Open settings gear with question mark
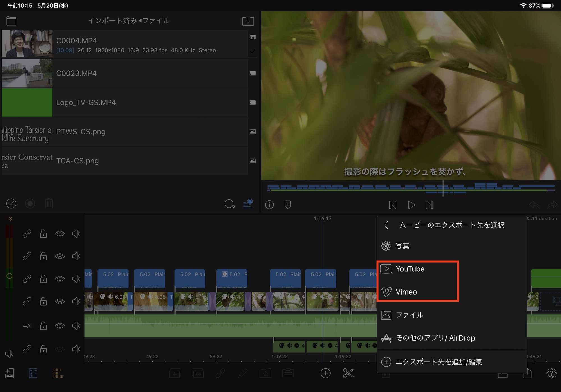Viewport: 561px width, 392px height. pyautogui.click(x=551, y=373)
